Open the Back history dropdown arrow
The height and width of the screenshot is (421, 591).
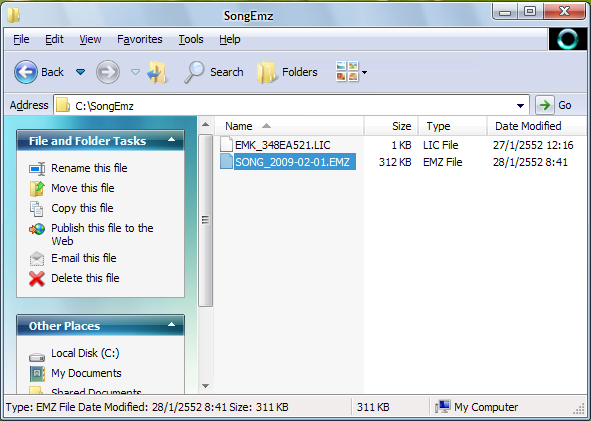(81, 72)
